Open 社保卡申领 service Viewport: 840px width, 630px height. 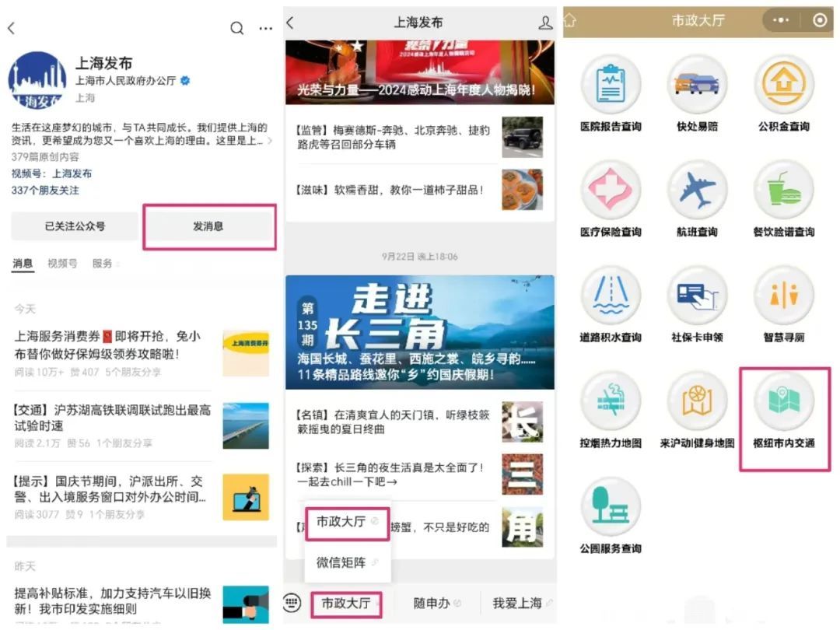click(x=697, y=306)
